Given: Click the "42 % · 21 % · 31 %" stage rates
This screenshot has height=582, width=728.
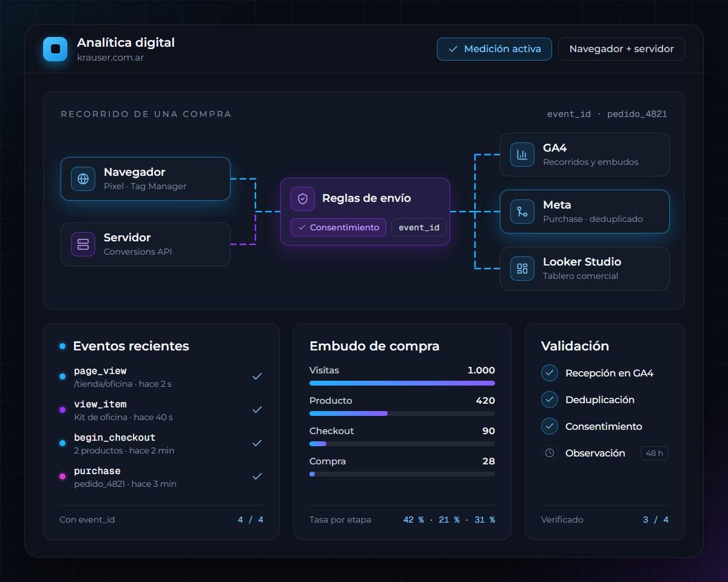Looking at the screenshot, I should tap(449, 520).
